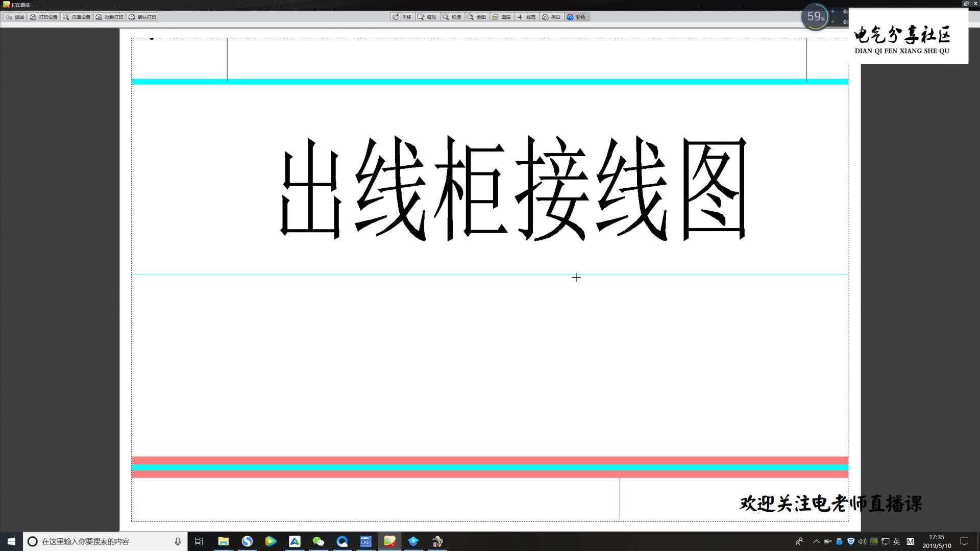Open the 线宽 line width option
This screenshot has height=551, width=980.
(527, 17)
